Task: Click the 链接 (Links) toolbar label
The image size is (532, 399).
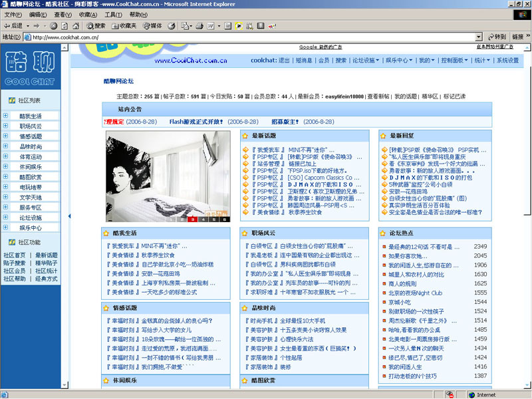Action: click(517, 37)
